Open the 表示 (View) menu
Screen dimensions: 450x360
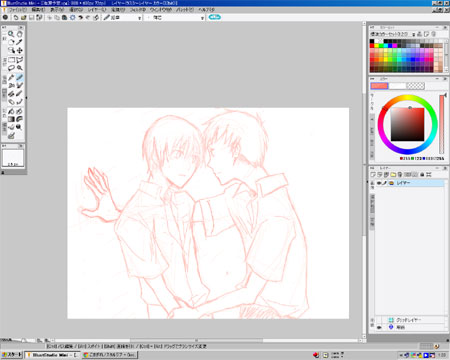point(57,10)
